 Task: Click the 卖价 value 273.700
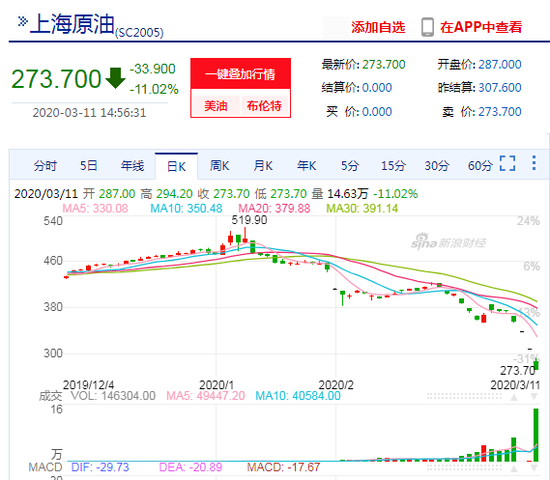pyautogui.click(x=500, y=112)
